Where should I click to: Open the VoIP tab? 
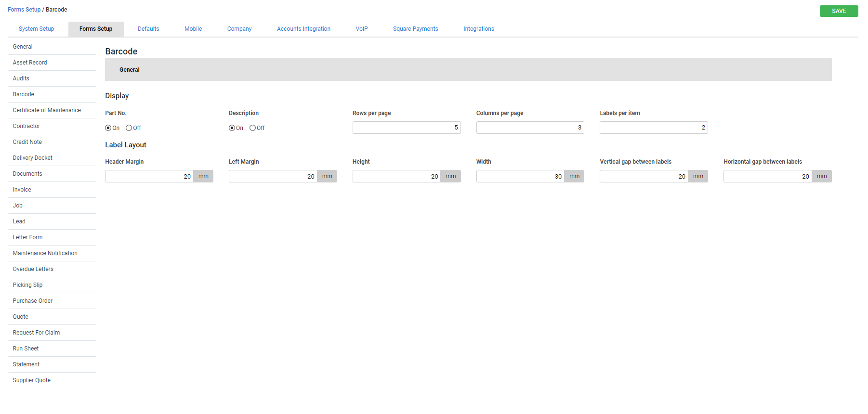click(x=362, y=29)
